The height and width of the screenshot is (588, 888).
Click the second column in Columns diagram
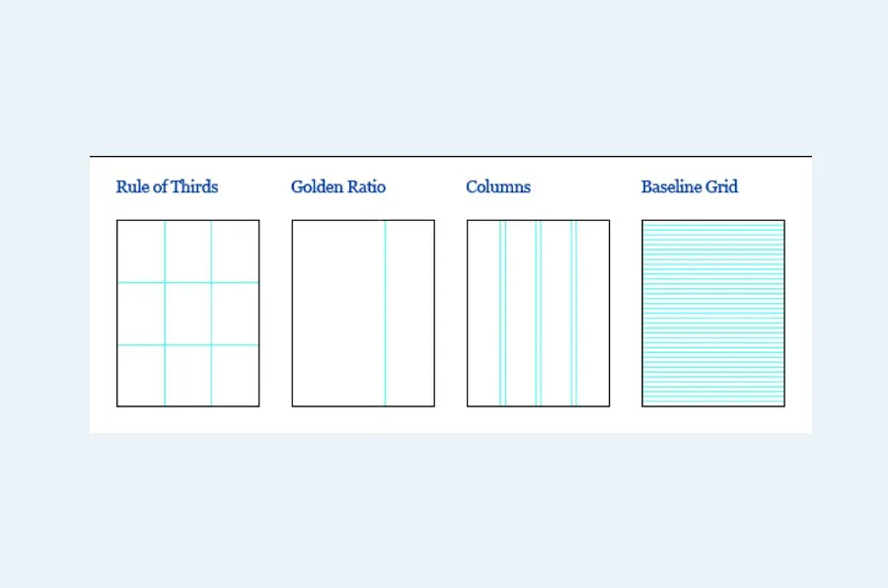tap(520, 313)
